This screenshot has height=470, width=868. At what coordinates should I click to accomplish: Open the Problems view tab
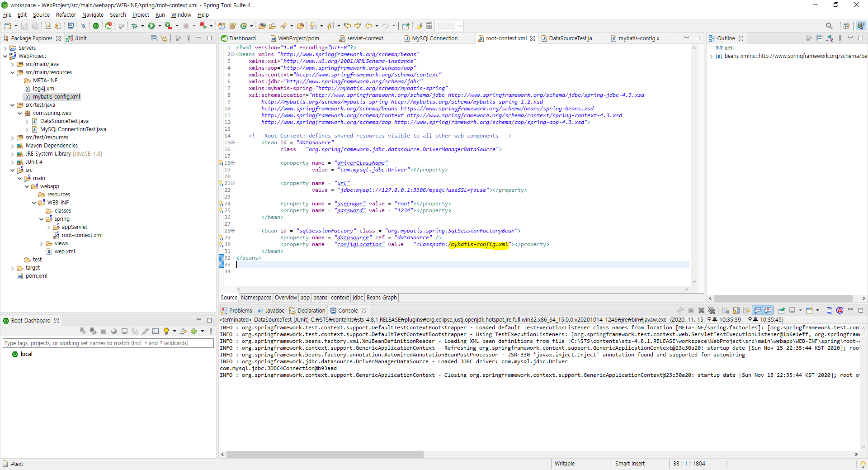pyautogui.click(x=236, y=311)
